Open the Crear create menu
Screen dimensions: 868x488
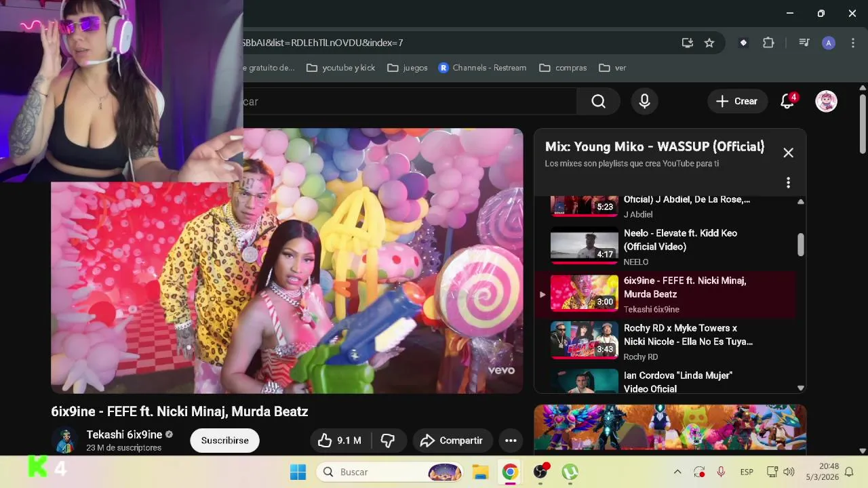[737, 102]
